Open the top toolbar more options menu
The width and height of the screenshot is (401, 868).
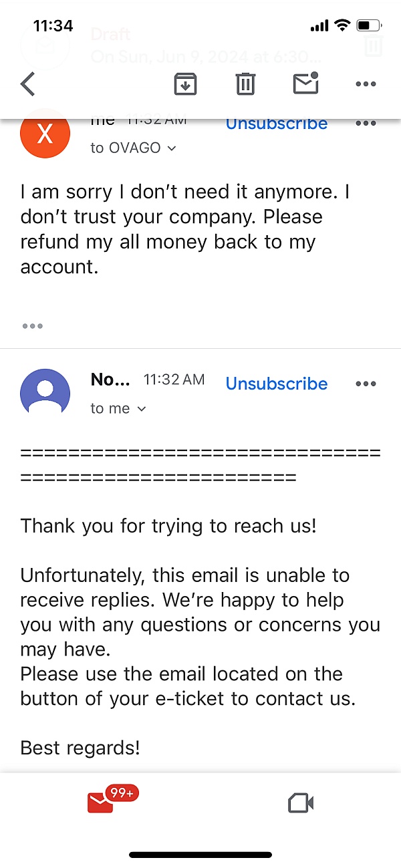click(366, 84)
